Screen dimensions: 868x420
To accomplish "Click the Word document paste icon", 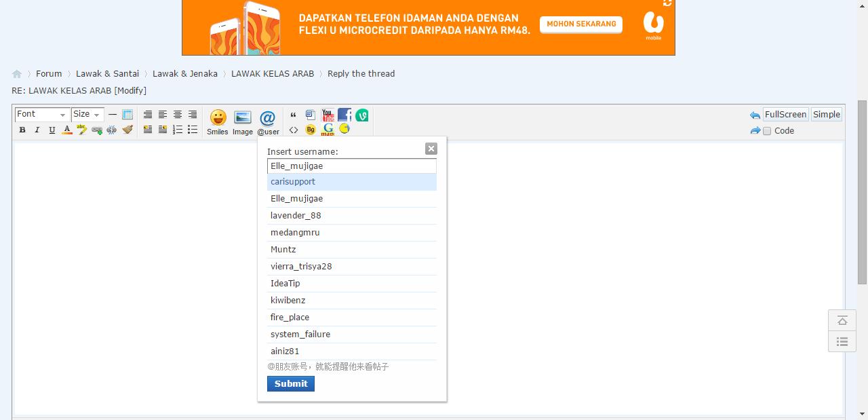I will 311,115.
